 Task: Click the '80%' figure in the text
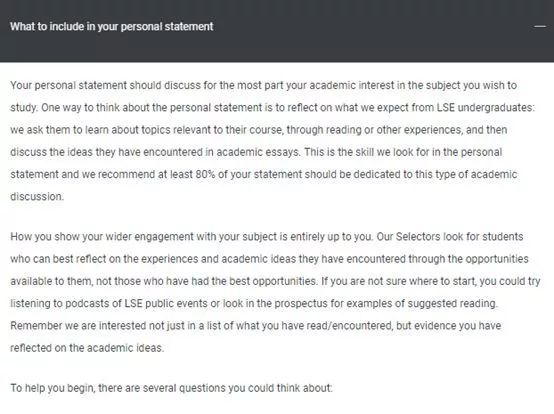coord(205,174)
